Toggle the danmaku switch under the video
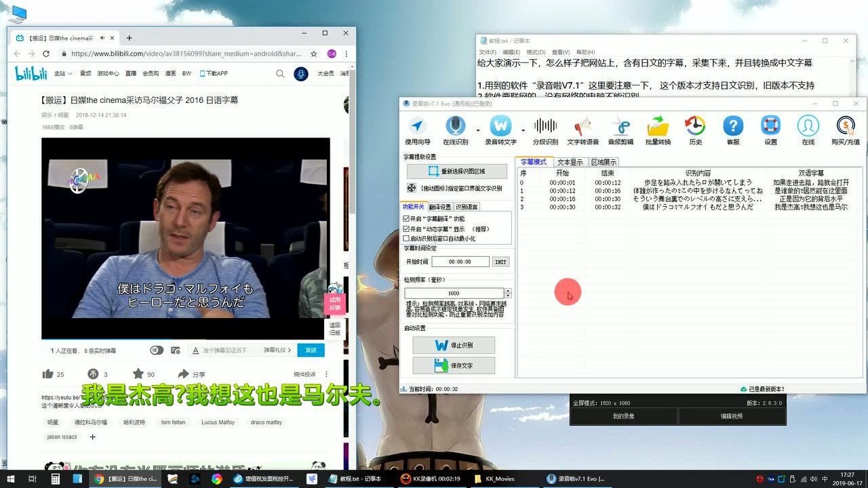Viewport: 868px width, 488px height. click(157, 350)
